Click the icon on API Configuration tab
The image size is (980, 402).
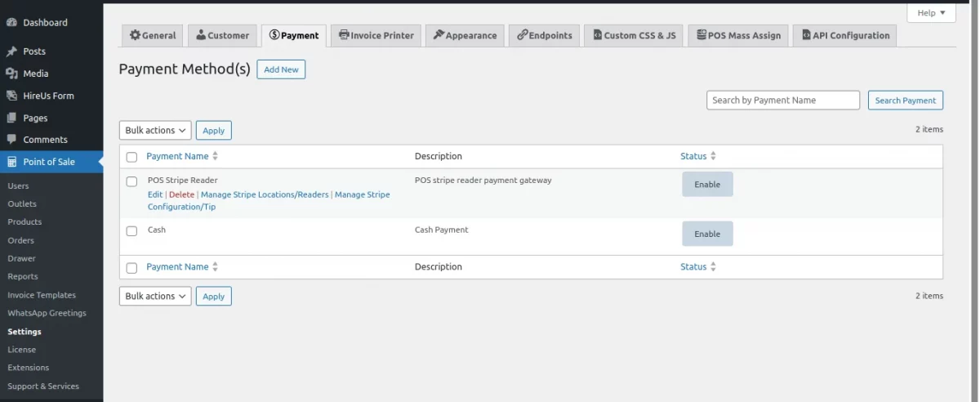tap(806, 35)
